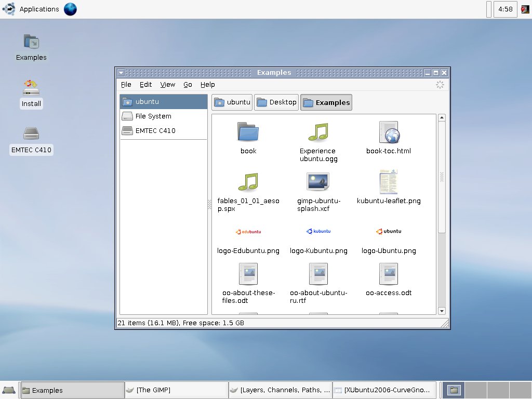Click vertical scrollbar thumb in file view

click(x=442, y=177)
